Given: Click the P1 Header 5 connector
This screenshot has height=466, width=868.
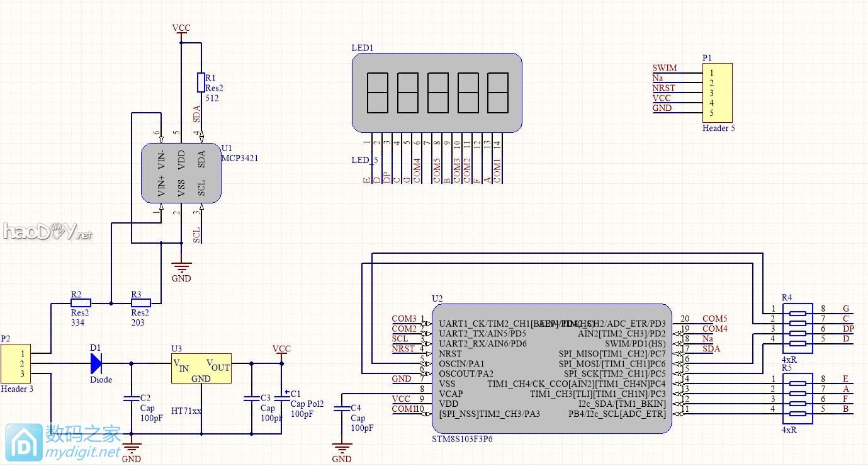Looking at the screenshot, I should point(717,93).
